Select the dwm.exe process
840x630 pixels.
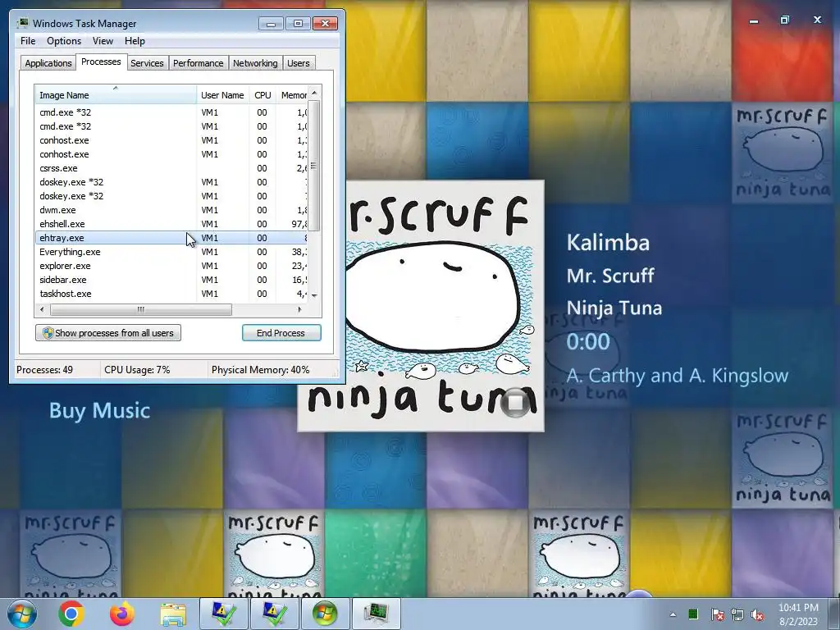(x=171, y=210)
